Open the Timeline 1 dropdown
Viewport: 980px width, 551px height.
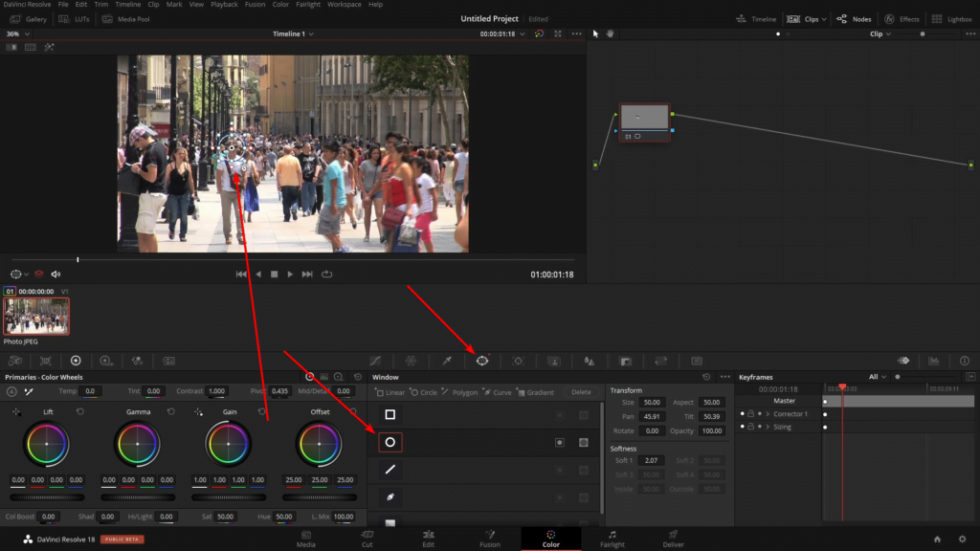(297, 33)
